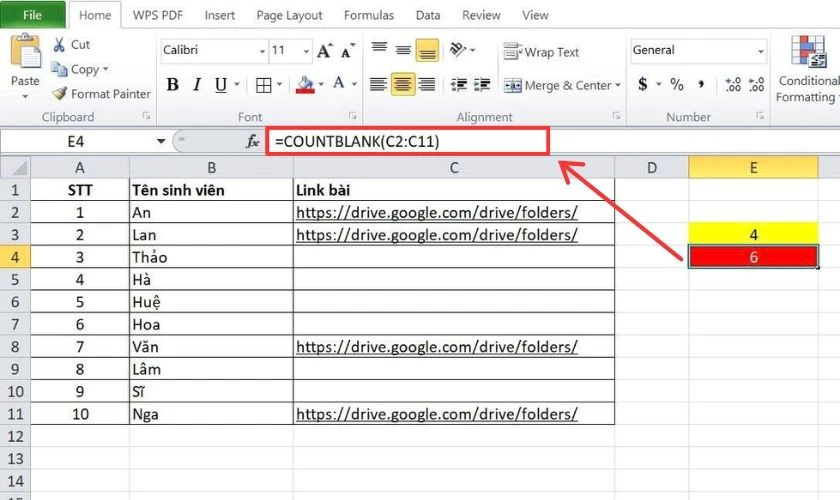The width and height of the screenshot is (840, 500).
Task: Apply Italic formatting
Action: click(197, 85)
